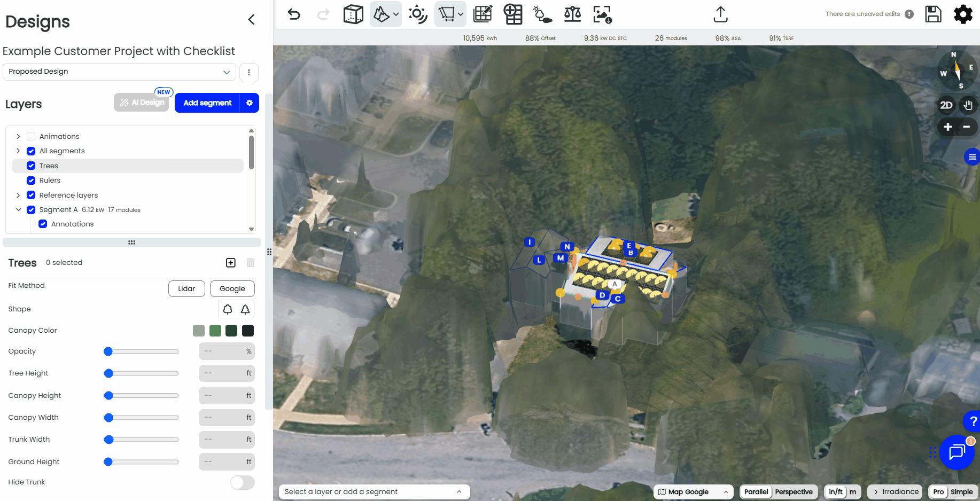Click the upload/export icon
Viewport: 980px width, 501px height.
[x=720, y=14]
